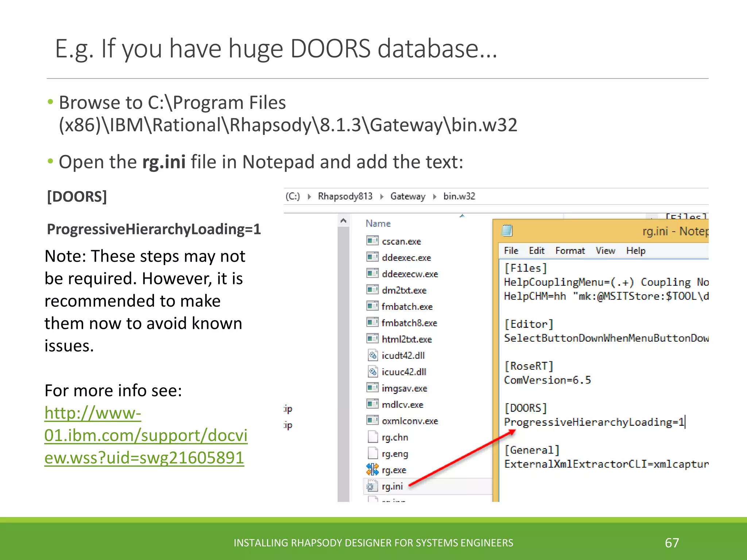The height and width of the screenshot is (560, 747).
Task: Click ProgressiveHierarchyLoading=1 line in Notepad
Action: pyautogui.click(x=594, y=422)
